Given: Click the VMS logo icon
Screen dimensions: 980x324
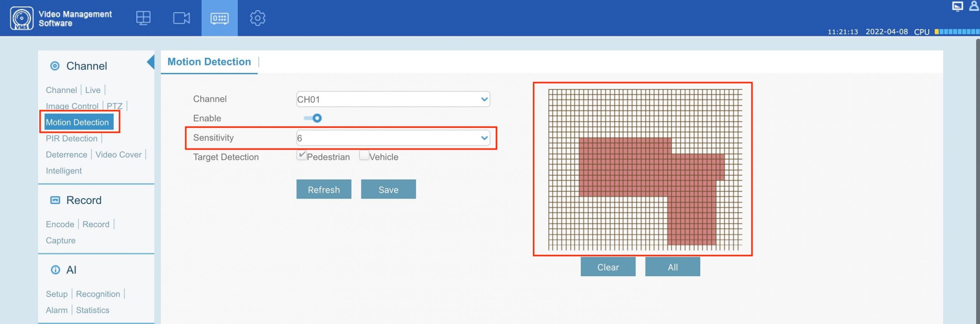Looking at the screenshot, I should tap(21, 18).
